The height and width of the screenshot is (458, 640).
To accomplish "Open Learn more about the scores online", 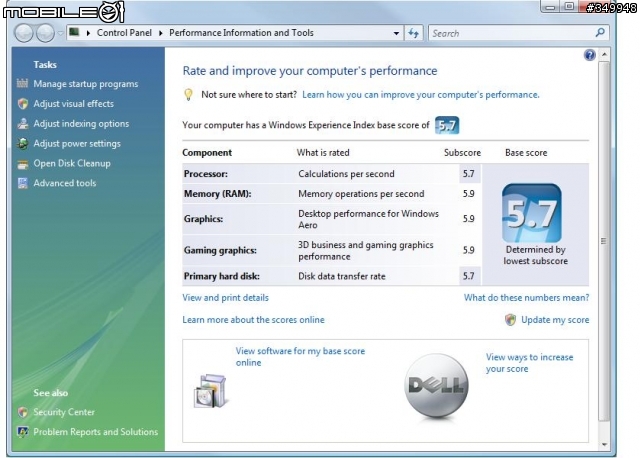I will (x=253, y=320).
